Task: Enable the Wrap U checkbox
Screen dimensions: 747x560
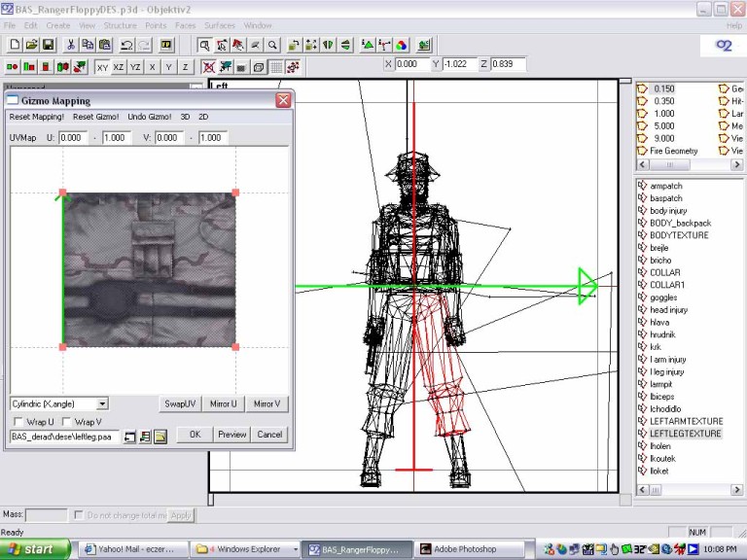Action: click(x=18, y=422)
